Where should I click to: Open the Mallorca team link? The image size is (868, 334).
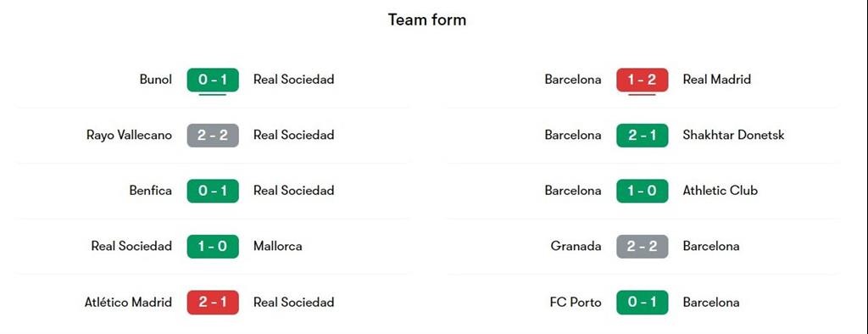pos(278,246)
